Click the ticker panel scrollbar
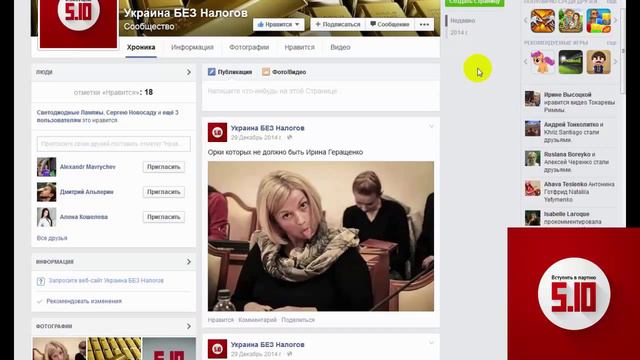 point(623,51)
